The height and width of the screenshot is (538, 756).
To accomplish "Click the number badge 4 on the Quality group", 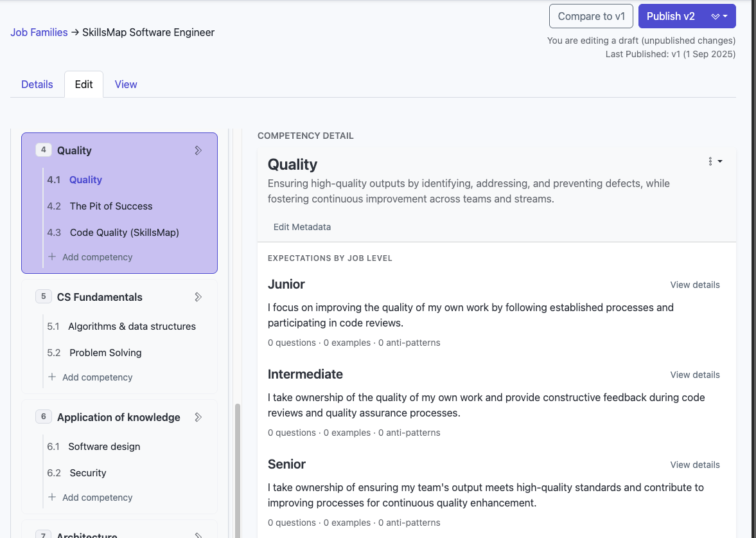I will pos(43,149).
